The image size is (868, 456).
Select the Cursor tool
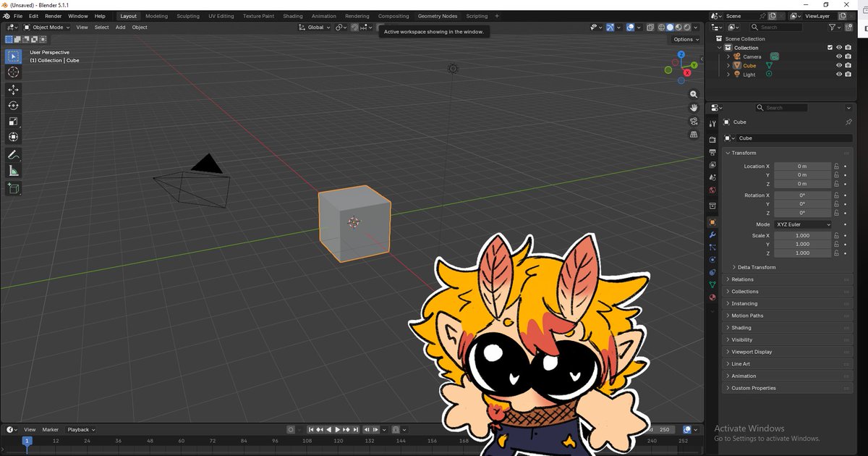[13, 72]
